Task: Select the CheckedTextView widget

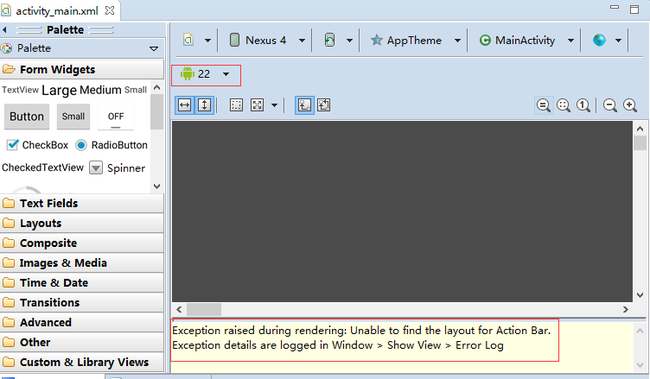Action: tap(43, 168)
